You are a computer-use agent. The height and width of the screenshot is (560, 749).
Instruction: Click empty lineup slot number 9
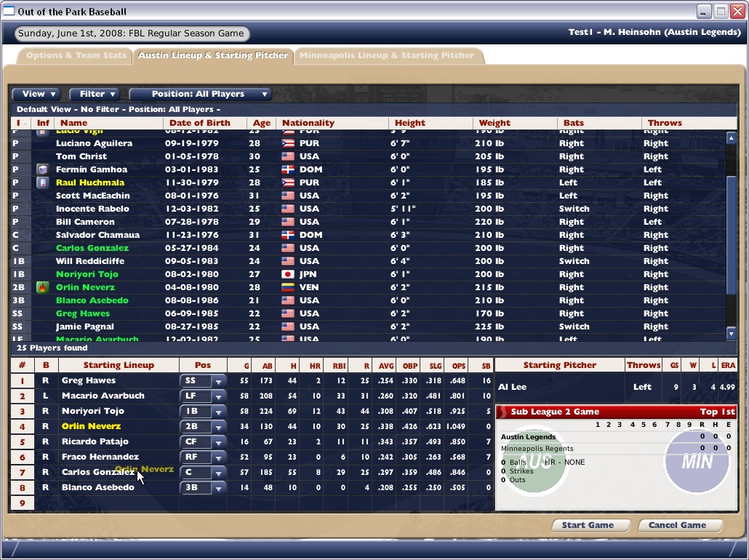pos(22,503)
